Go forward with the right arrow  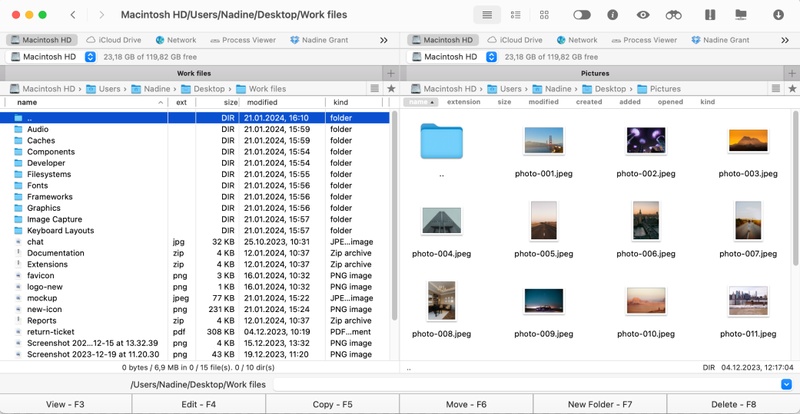[x=102, y=15]
